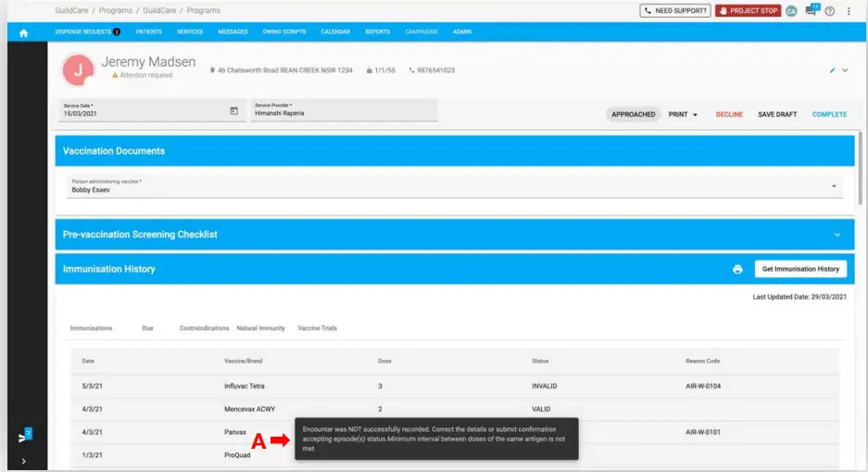Click Jeremy Madsen's J avatar
Screen dimensions: 868x472
(x=78, y=70)
